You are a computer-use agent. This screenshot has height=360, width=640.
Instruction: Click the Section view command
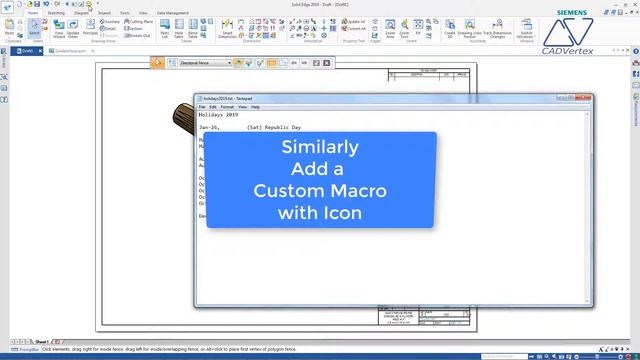point(133,29)
